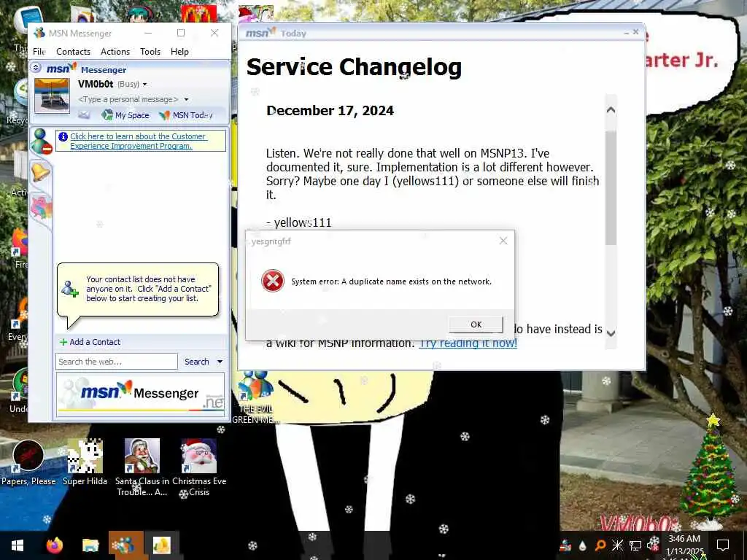This screenshot has height=560, width=747.
Task: Open the Customer Experience Improvement Program link
Action: [x=138, y=141]
